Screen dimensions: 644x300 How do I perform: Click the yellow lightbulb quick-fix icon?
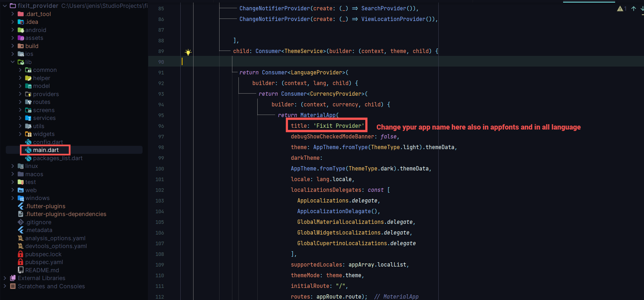188,52
